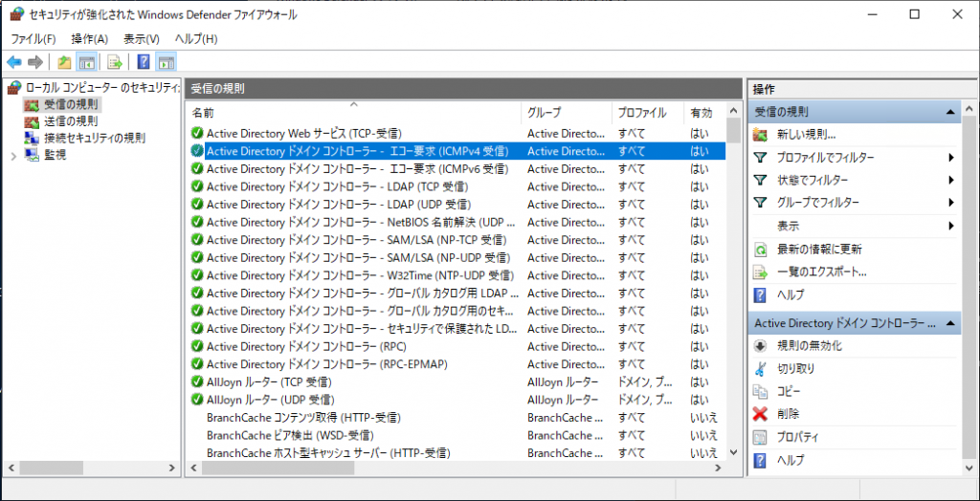Sort by the グループ column header
Image resolution: width=980 pixels, height=501 pixels.
(567, 113)
